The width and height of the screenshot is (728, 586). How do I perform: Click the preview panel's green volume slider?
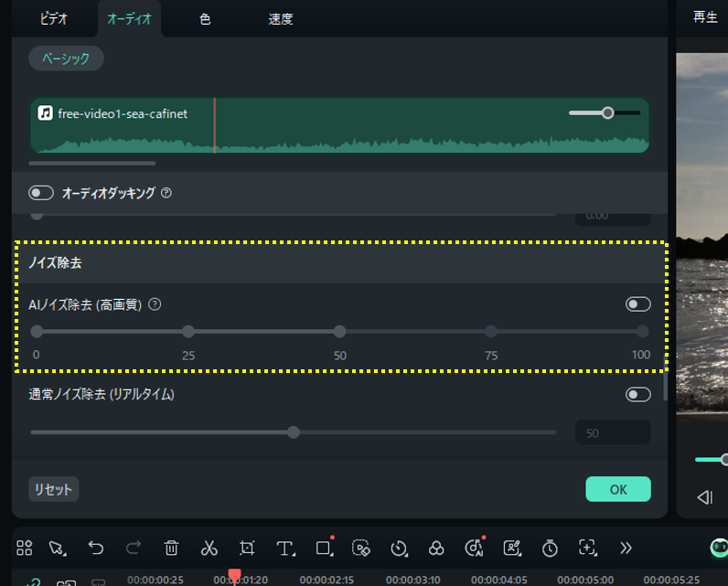pos(712,460)
